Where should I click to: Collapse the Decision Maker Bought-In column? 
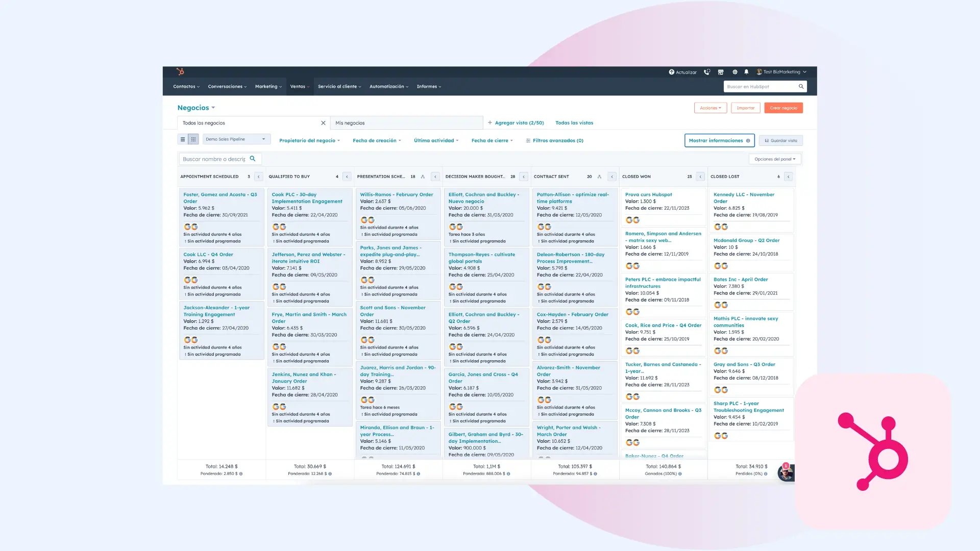pyautogui.click(x=524, y=177)
